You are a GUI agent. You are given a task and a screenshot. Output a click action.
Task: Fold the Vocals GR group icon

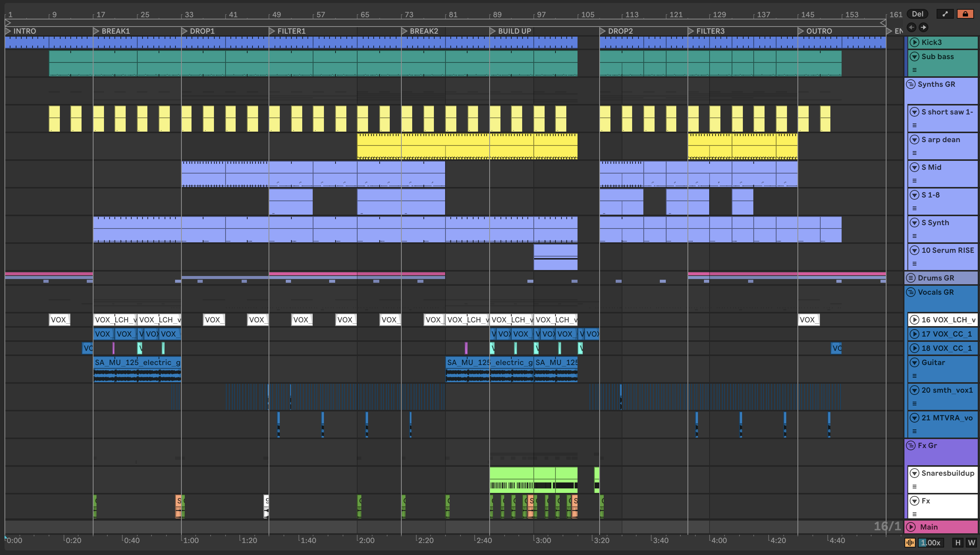[911, 292]
